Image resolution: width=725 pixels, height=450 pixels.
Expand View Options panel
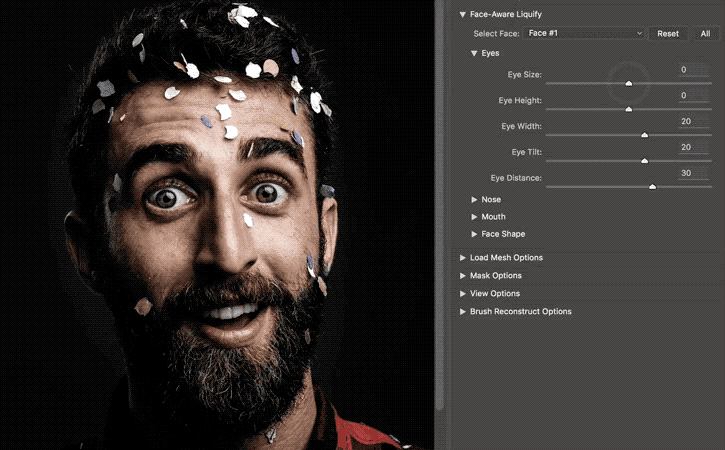pyautogui.click(x=463, y=293)
